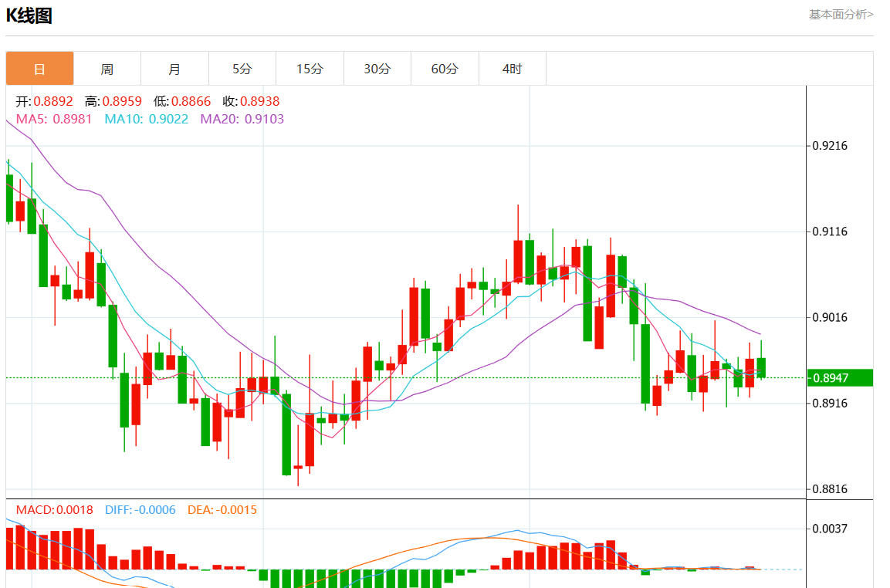Screen dimensions: 890x588
Task: Select the 日 daily chart tab
Action: pyautogui.click(x=39, y=69)
